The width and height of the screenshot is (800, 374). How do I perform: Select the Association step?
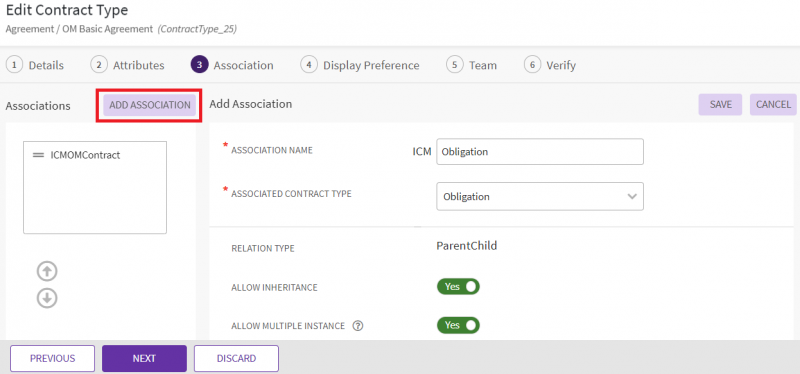(x=232, y=65)
